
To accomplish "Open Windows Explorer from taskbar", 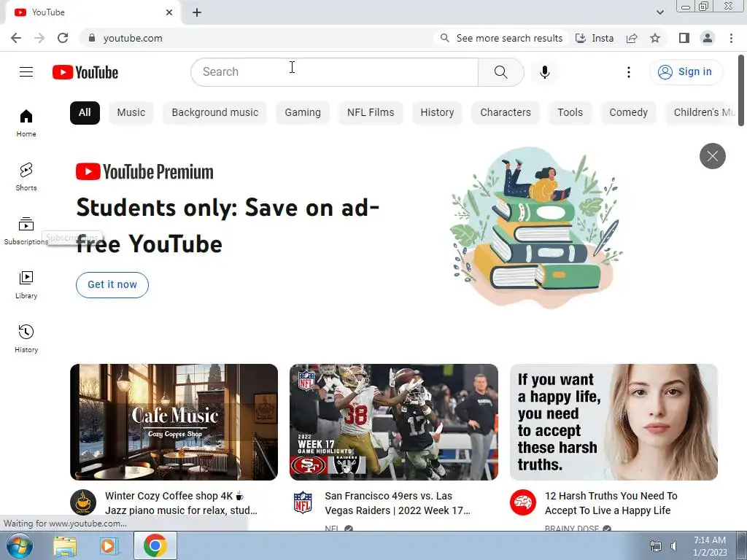I will (x=65, y=545).
